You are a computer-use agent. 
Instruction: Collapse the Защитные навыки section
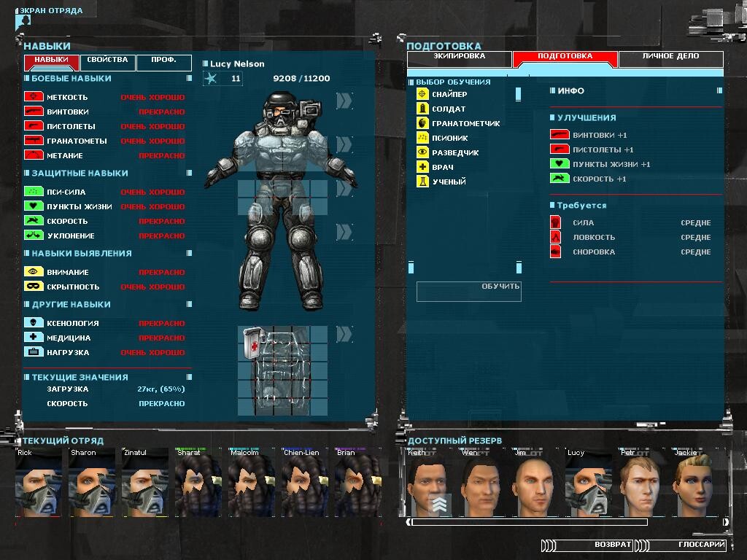(189, 173)
